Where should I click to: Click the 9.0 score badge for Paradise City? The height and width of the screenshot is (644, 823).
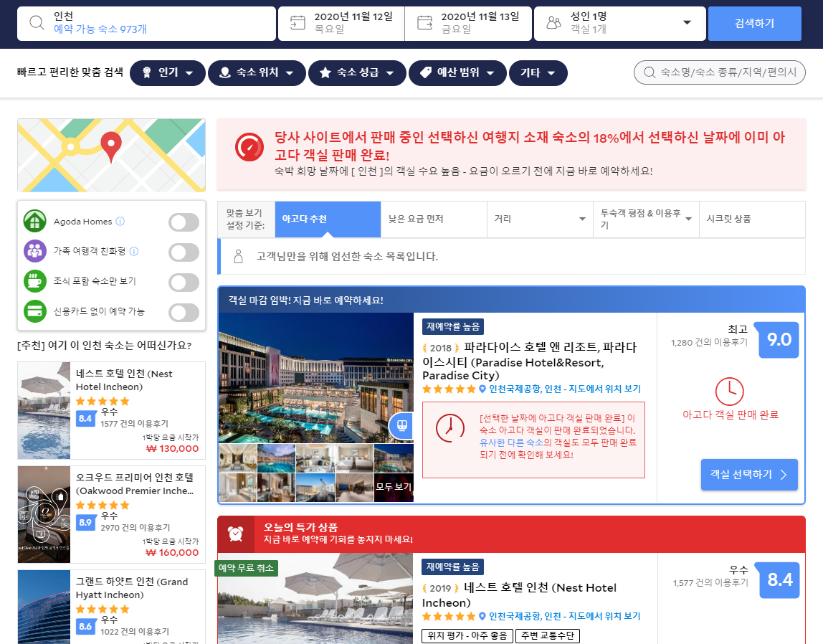tap(778, 340)
